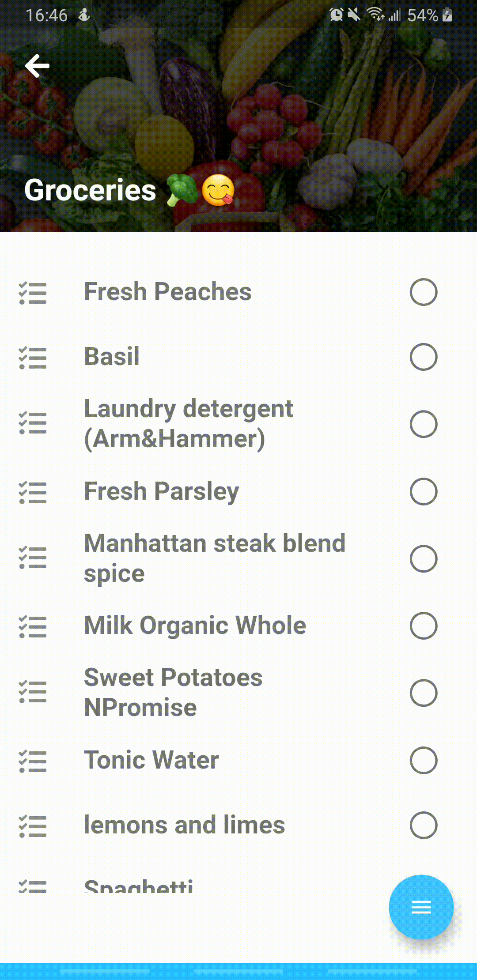Tap checklist icon beside Fresh Parsley
The width and height of the screenshot is (477, 980).
point(33,492)
